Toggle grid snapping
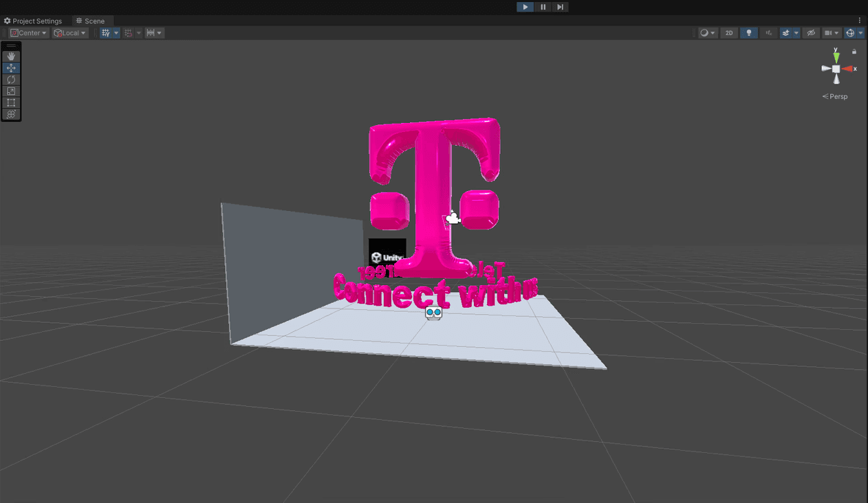This screenshot has width=868, height=503. tap(129, 33)
